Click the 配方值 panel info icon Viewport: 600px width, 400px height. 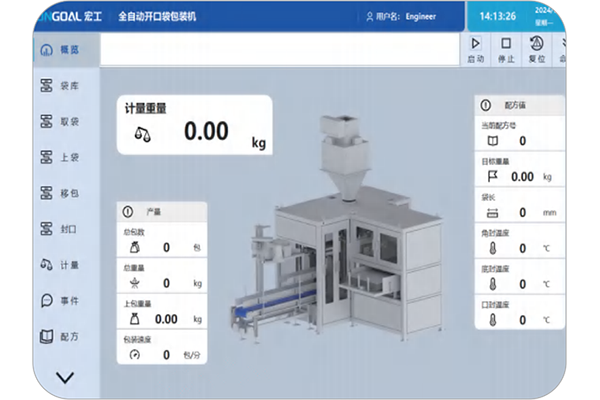[x=486, y=104]
